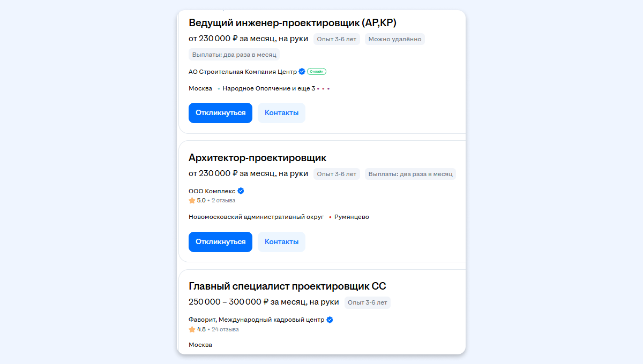Click verified badge next to АО Строительная Компания Центр

(x=302, y=72)
